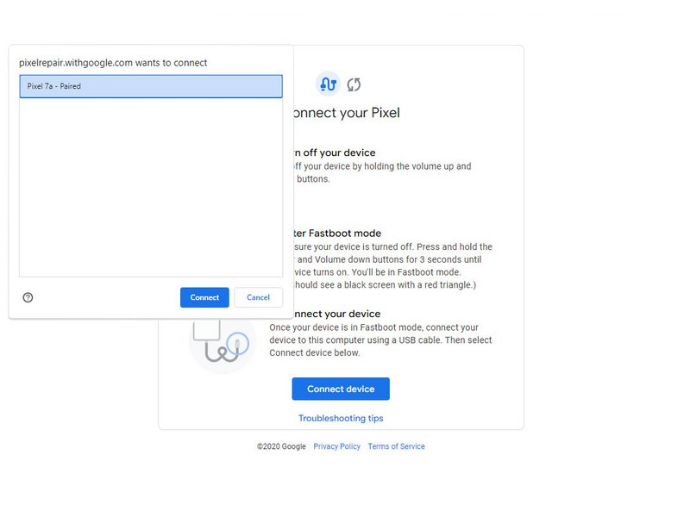
Task: Click the blue USB connect step icon
Action: [327, 84]
